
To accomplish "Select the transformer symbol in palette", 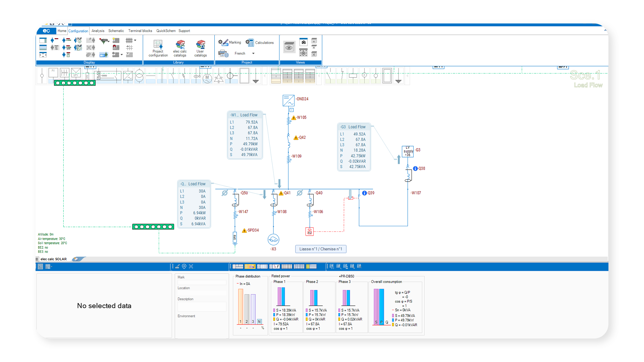I will 139,76.
